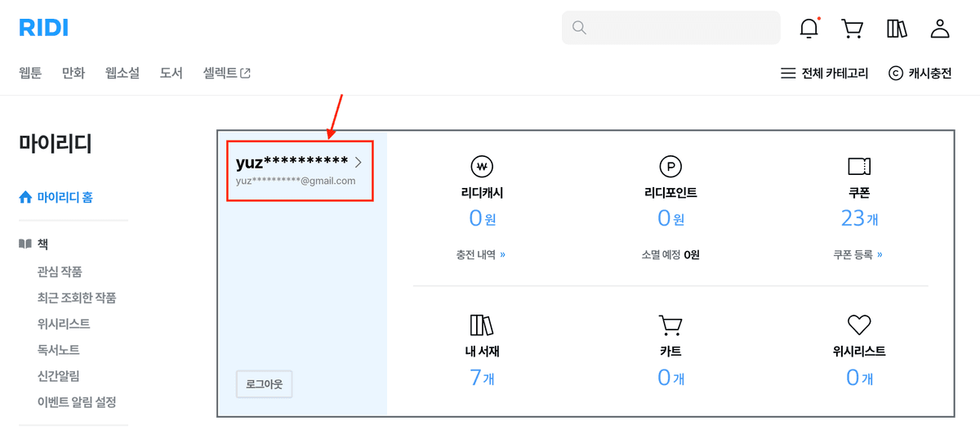Go to the 만화 tab
Image resolution: width=980 pixels, height=439 pixels.
(73, 73)
